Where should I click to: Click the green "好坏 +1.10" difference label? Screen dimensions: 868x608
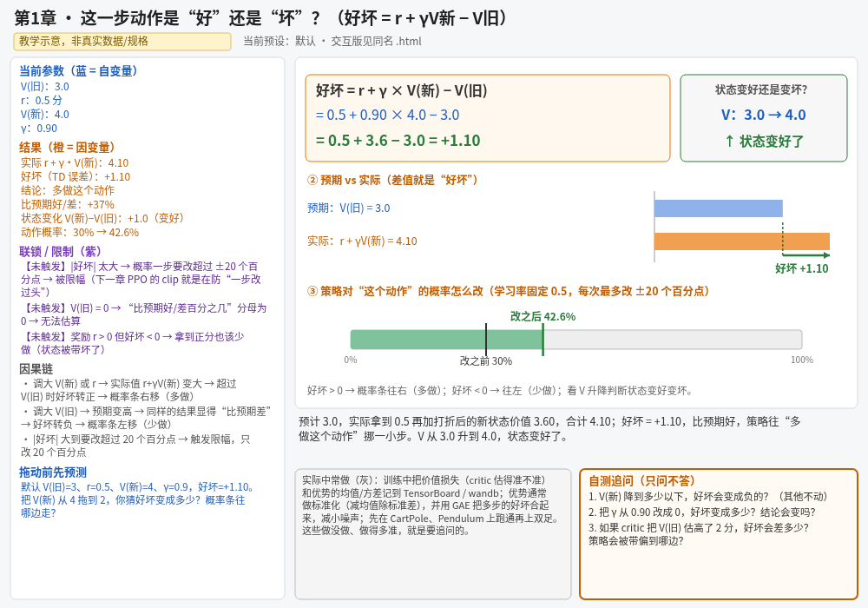pyautogui.click(x=801, y=268)
